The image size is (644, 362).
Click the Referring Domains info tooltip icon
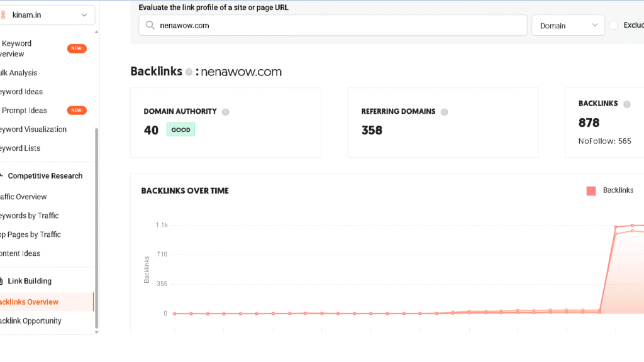[x=444, y=111]
